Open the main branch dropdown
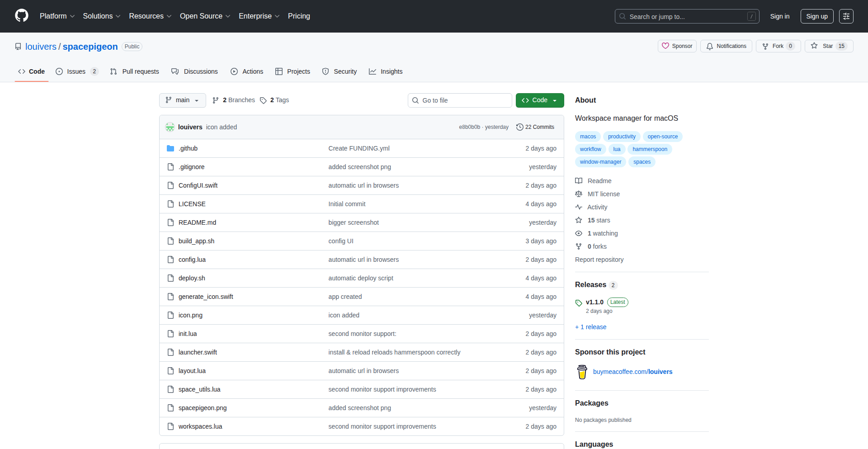 pyautogui.click(x=182, y=100)
